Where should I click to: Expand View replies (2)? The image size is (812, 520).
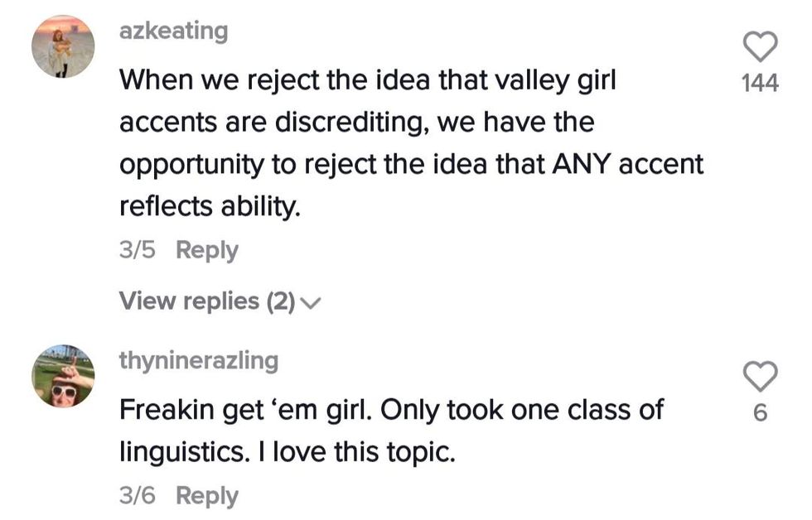click(207, 301)
